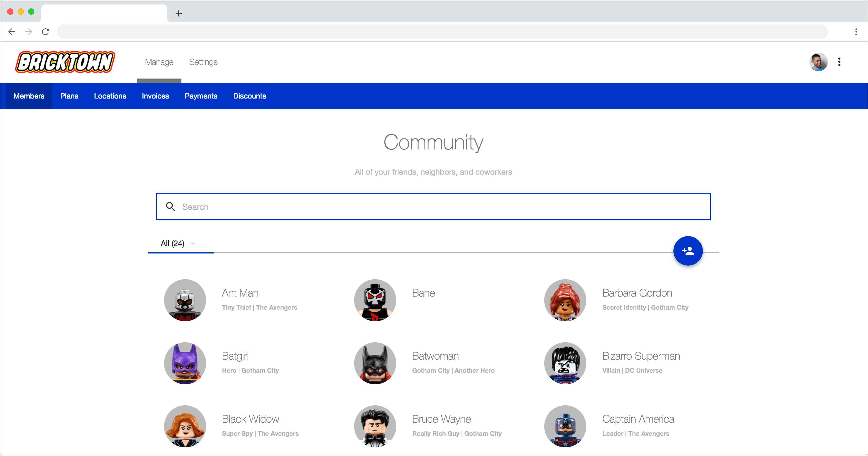
Task: Open the header three-dot options menu
Action: tap(839, 62)
